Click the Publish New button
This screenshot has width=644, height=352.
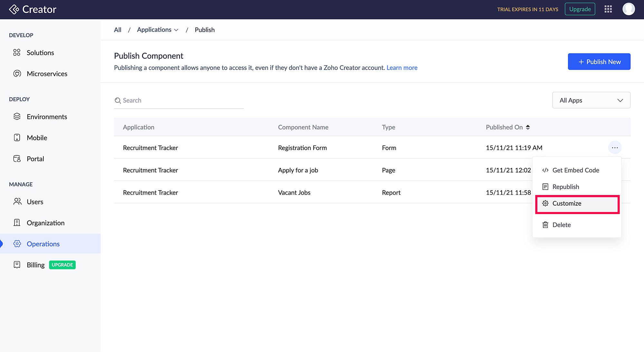(599, 62)
